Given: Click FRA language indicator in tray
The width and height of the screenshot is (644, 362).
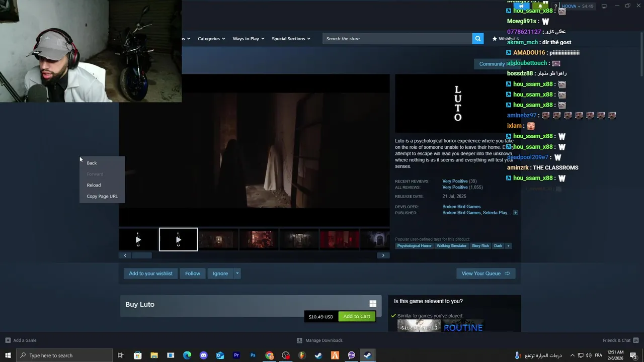Looking at the screenshot, I should click(x=599, y=355).
